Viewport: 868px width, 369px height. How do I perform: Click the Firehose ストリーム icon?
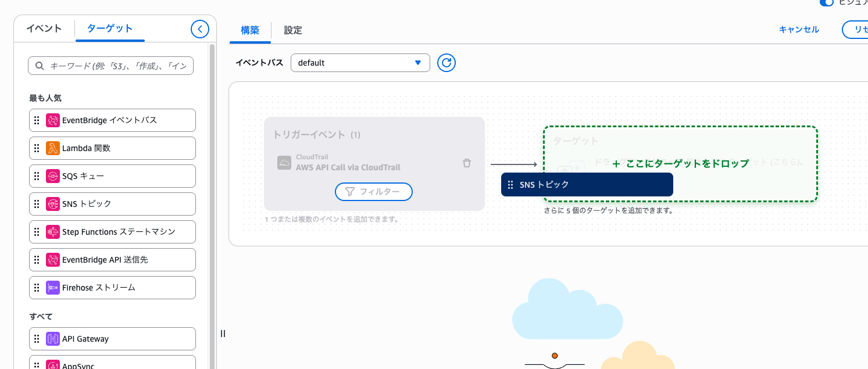(x=53, y=288)
